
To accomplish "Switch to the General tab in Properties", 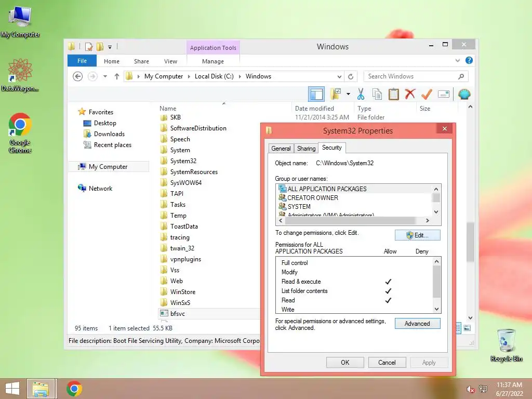I will point(281,148).
